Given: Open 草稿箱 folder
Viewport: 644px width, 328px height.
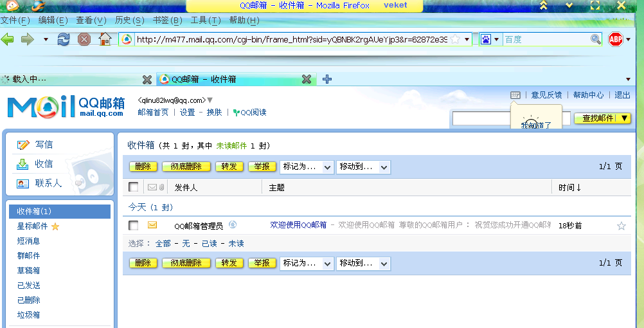Looking at the screenshot, I should (x=29, y=271).
